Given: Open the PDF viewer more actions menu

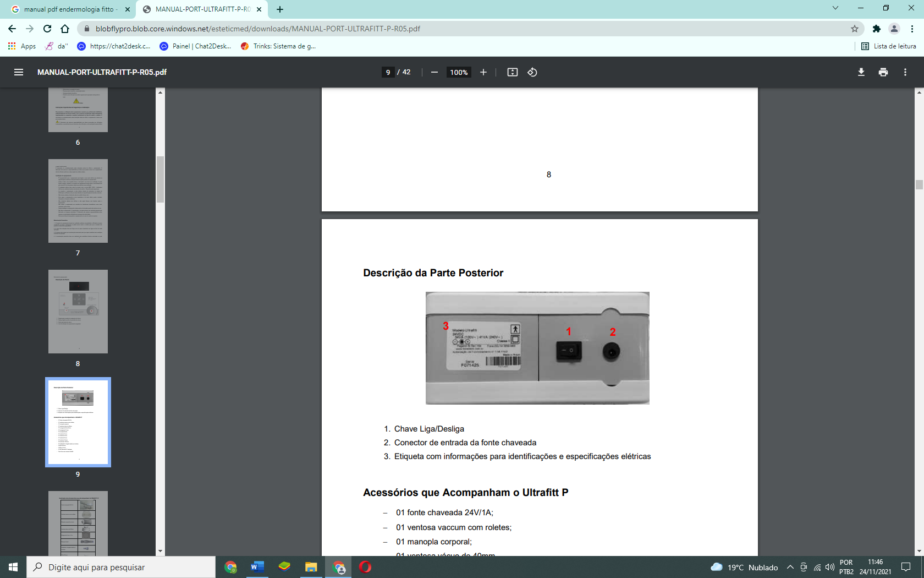Looking at the screenshot, I should coord(905,72).
